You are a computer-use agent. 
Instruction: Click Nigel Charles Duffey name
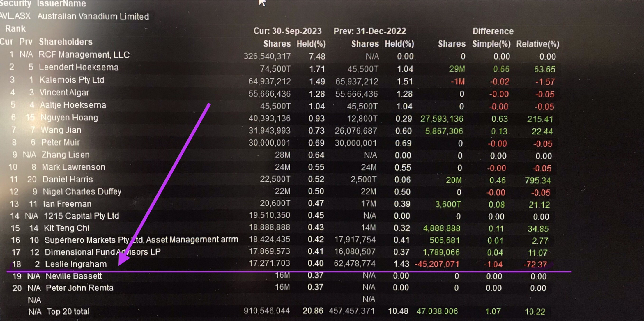coord(82,191)
